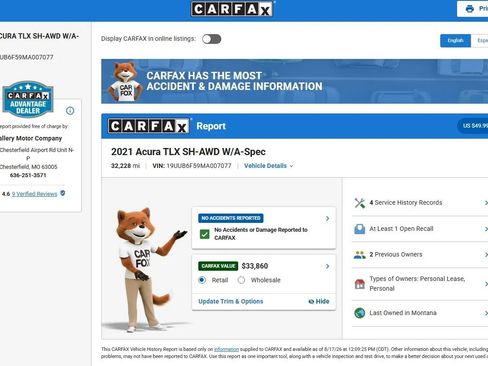Click the CARFAX Report logo
The image size is (488, 366).
149,126
